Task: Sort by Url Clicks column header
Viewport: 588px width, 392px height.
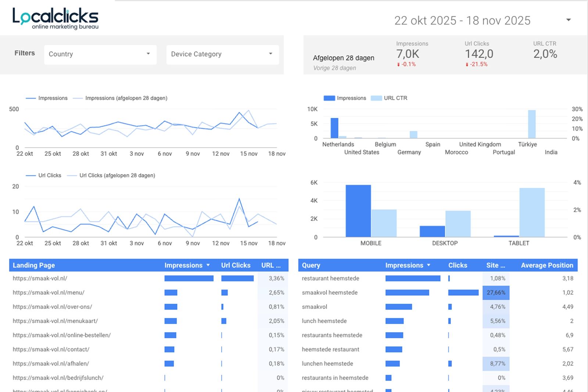Action: click(x=236, y=265)
